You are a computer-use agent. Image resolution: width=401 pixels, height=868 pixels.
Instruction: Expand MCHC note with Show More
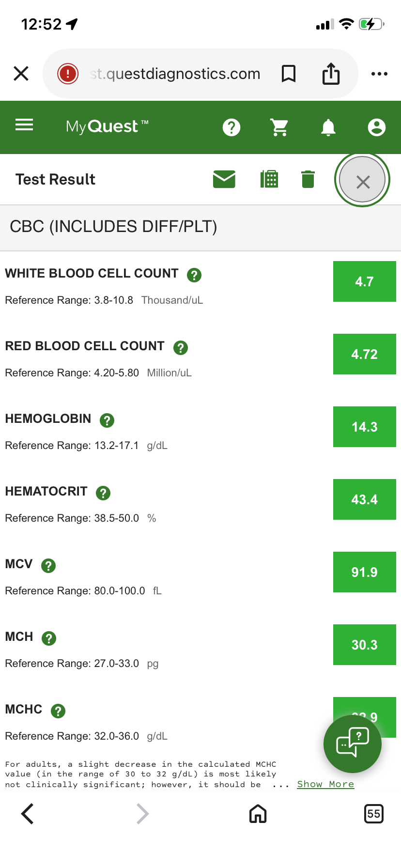coord(325,784)
